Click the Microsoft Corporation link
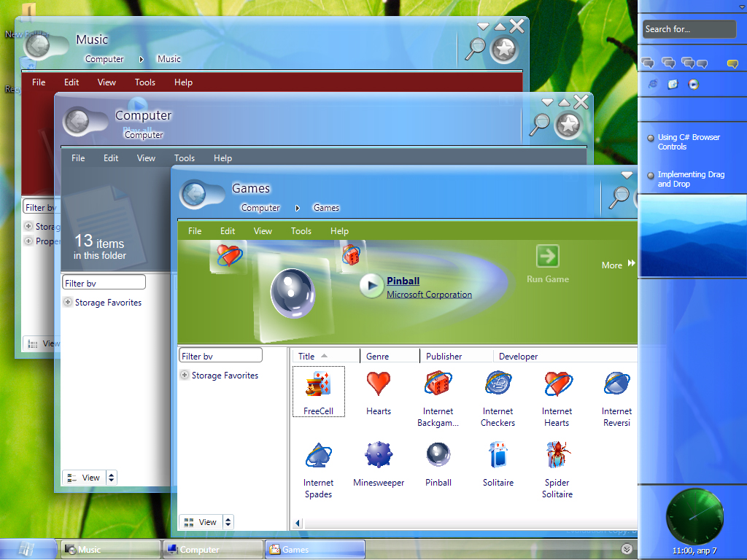The height and width of the screenshot is (560, 747). 429,295
